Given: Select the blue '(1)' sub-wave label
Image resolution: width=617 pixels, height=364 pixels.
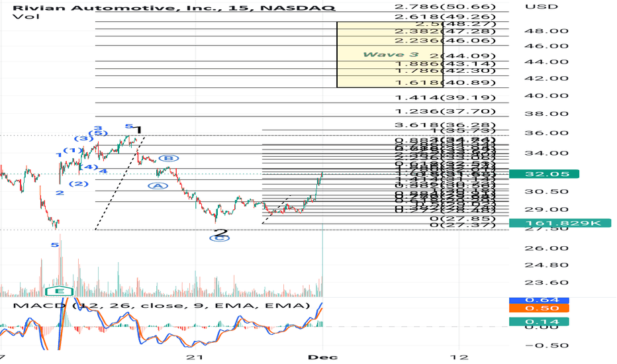Looking at the screenshot, I should click(x=73, y=150).
